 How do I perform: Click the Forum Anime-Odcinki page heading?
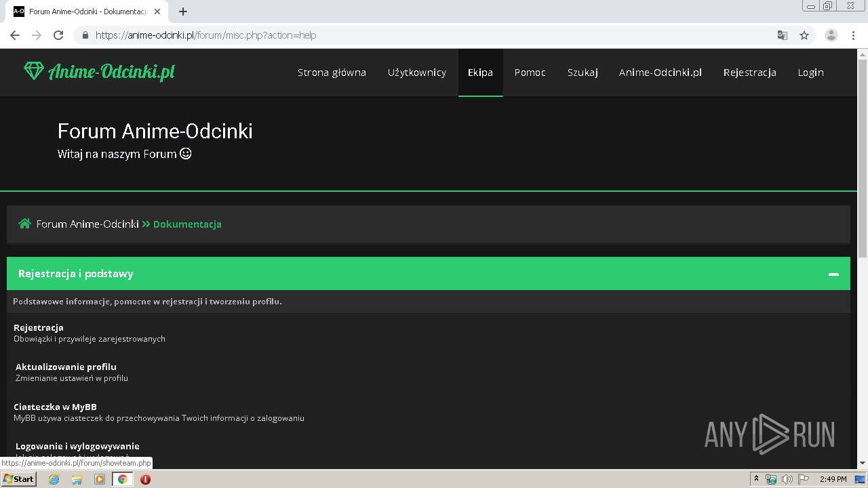point(155,131)
